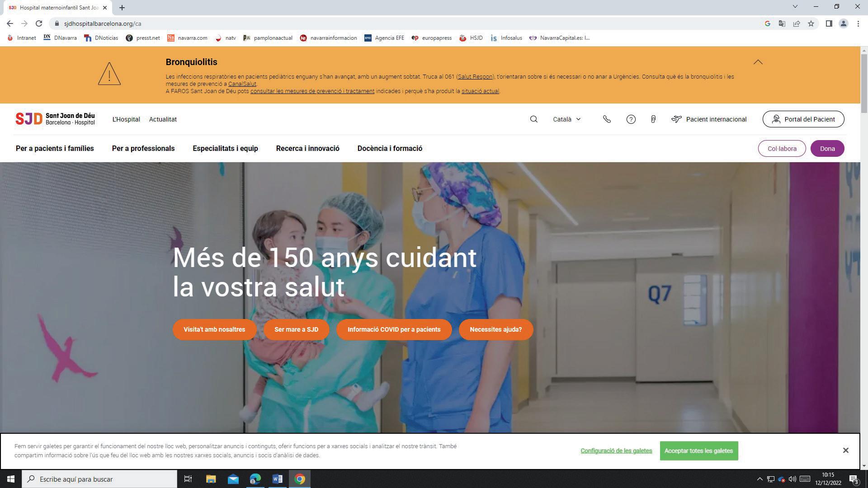The height and width of the screenshot is (488, 868).
Task: Open consultar les mesures de prevenció link
Action: coord(312,91)
